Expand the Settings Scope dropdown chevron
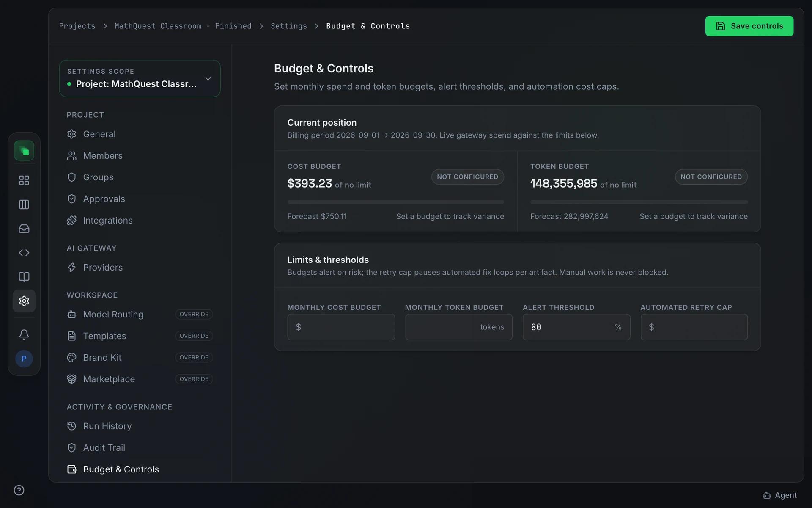Image resolution: width=812 pixels, height=508 pixels. click(x=208, y=79)
